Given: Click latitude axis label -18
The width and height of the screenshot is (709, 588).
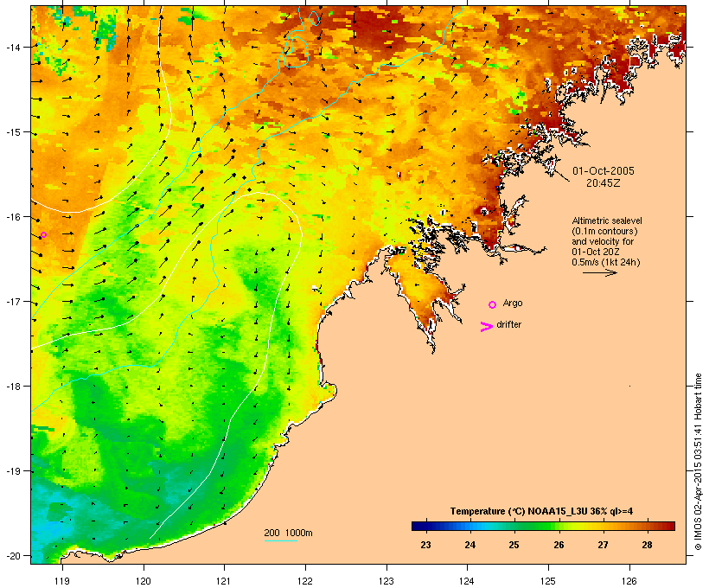Looking at the screenshot, I should coord(12,386).
